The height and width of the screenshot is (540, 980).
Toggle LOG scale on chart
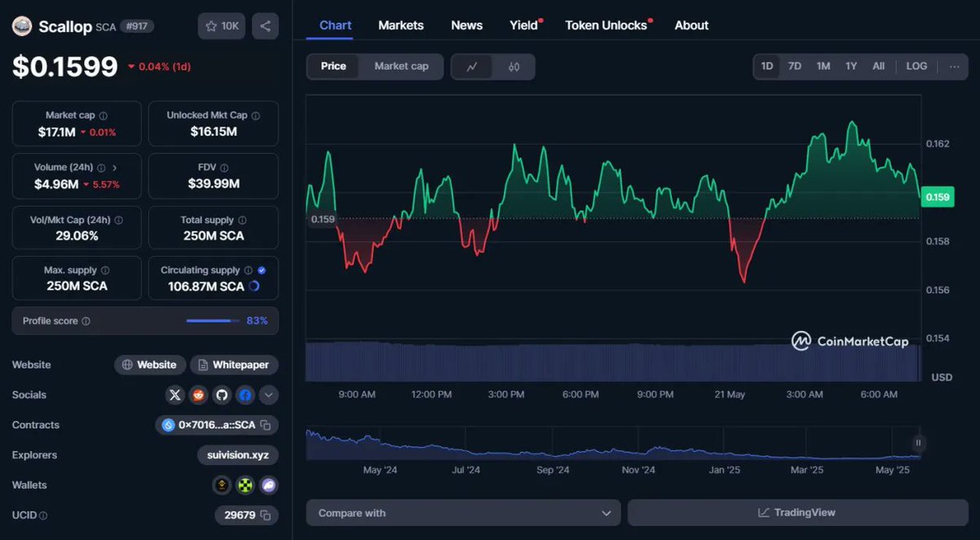(x=916, y=66)
